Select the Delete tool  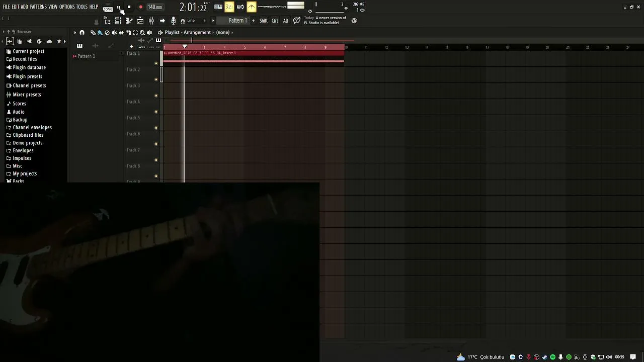click(107, 33)
